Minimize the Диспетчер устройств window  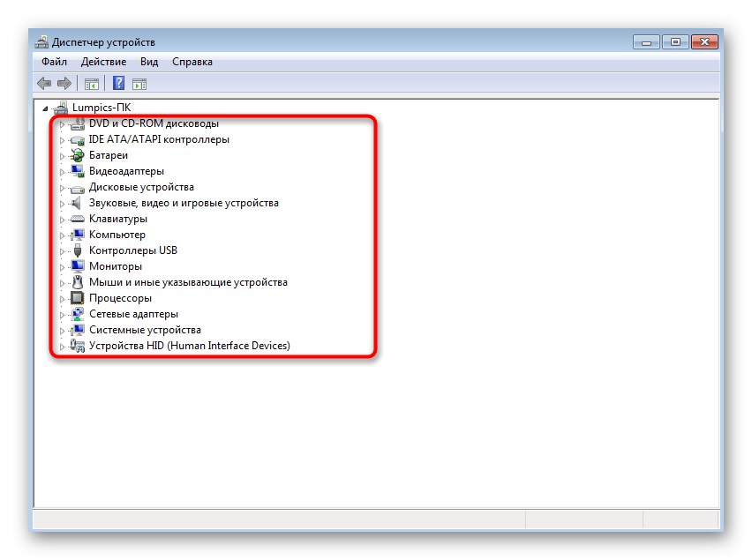coord(646,42)
